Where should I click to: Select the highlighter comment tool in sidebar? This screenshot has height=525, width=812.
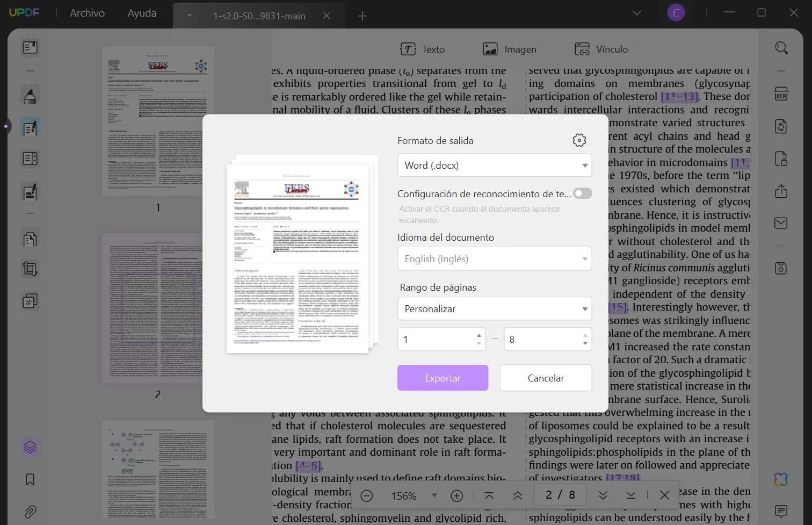30,96
